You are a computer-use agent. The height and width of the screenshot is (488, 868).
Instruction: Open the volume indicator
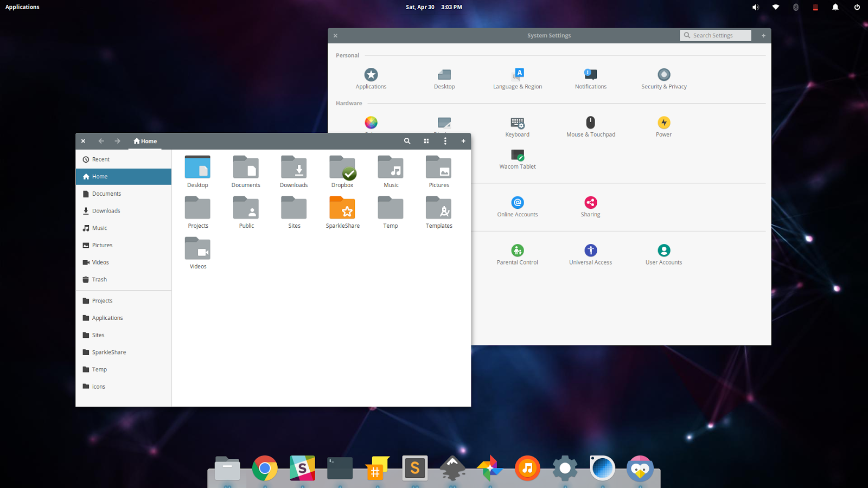click(755, 7)
